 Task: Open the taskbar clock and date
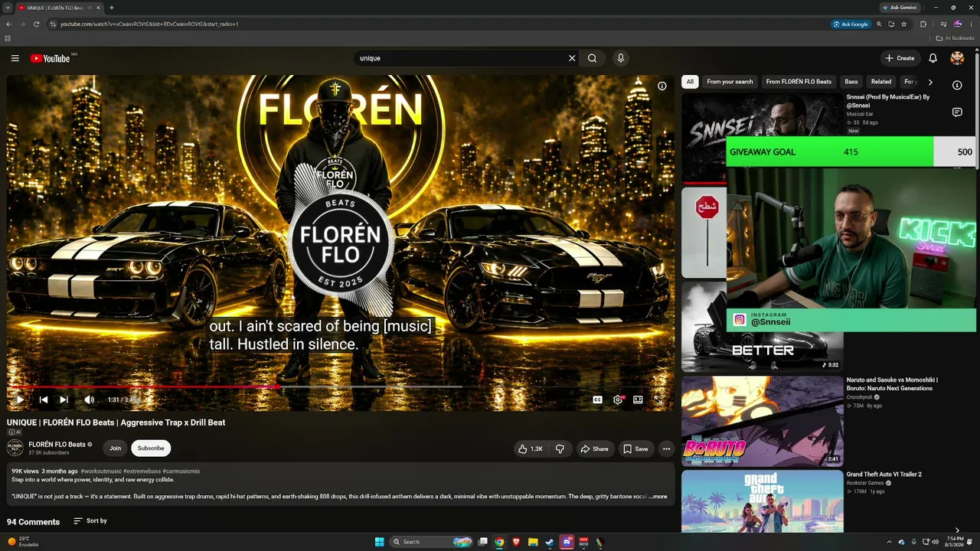[955, 542]
